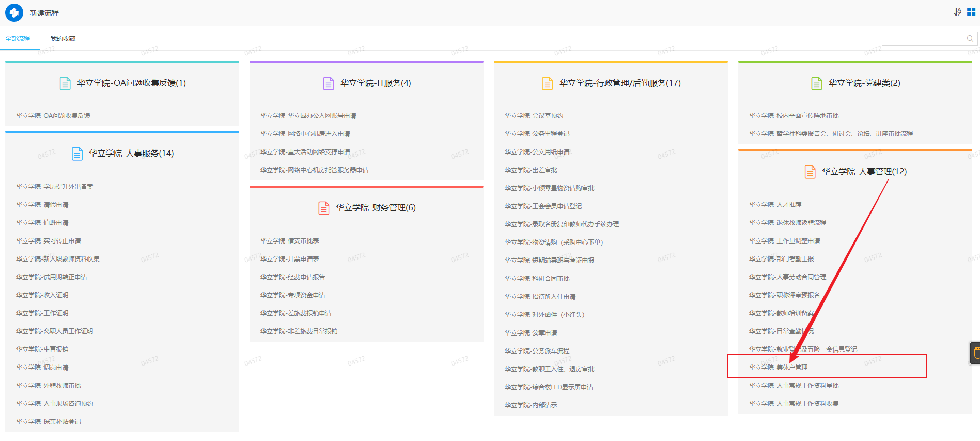Click the 人事服务 blue document icon
The width and height of the screenshot is (980, 441).
[77, 154]
